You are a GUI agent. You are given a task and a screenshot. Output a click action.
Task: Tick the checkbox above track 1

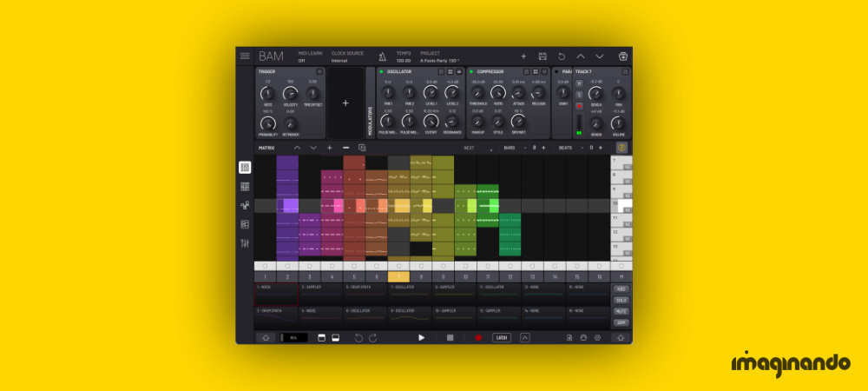(x=265, y=267)
